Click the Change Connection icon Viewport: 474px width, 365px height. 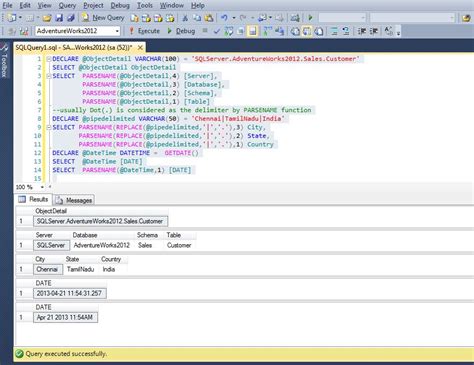[24, 31]
